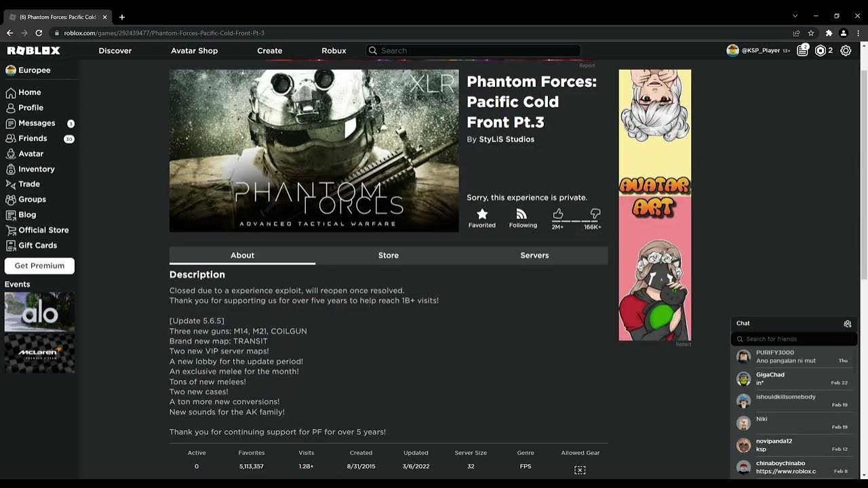
Task: Open the Avatar sidebar item
Action: [24, 154]
